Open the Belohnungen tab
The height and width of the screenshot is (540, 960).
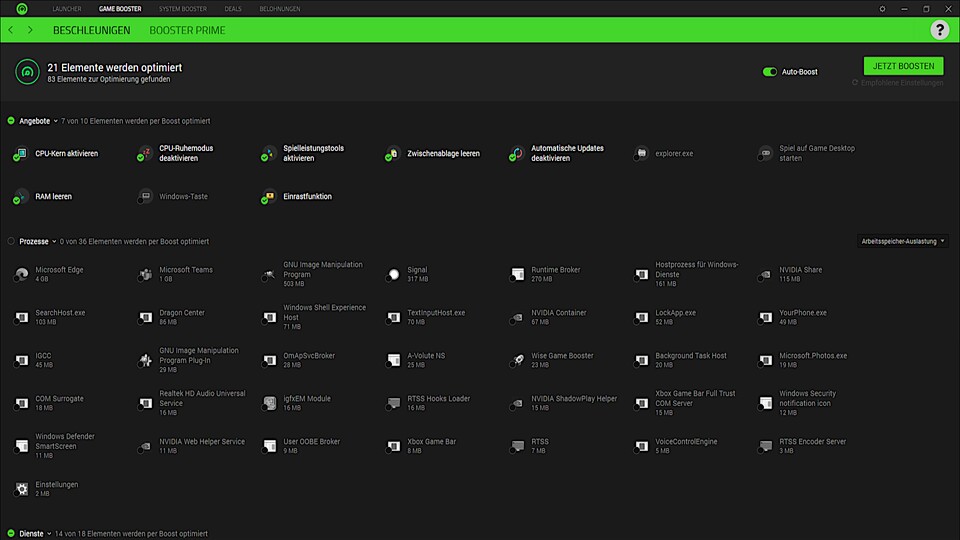[x=280, y=9]
